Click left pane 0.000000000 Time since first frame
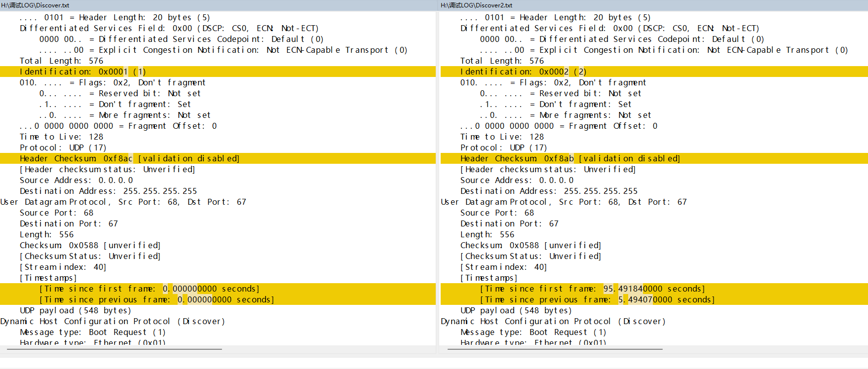The height and width of the screenshot is (369, 868). tap(218, 289)
